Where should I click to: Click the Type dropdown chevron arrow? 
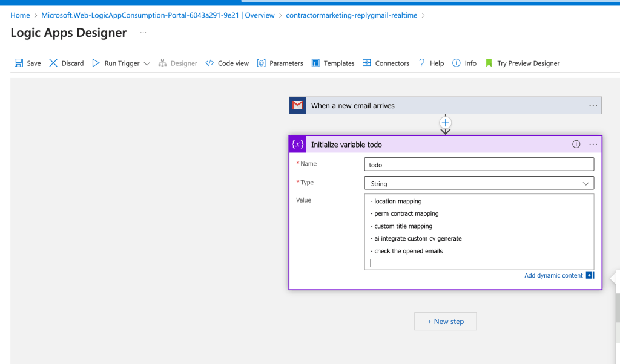point(585,184)
